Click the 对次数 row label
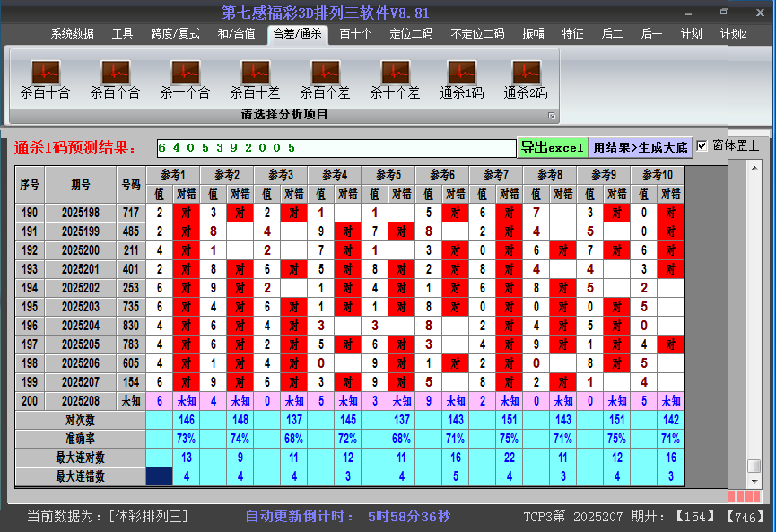This screenshot has width=776, height=532. pos(80,420)
